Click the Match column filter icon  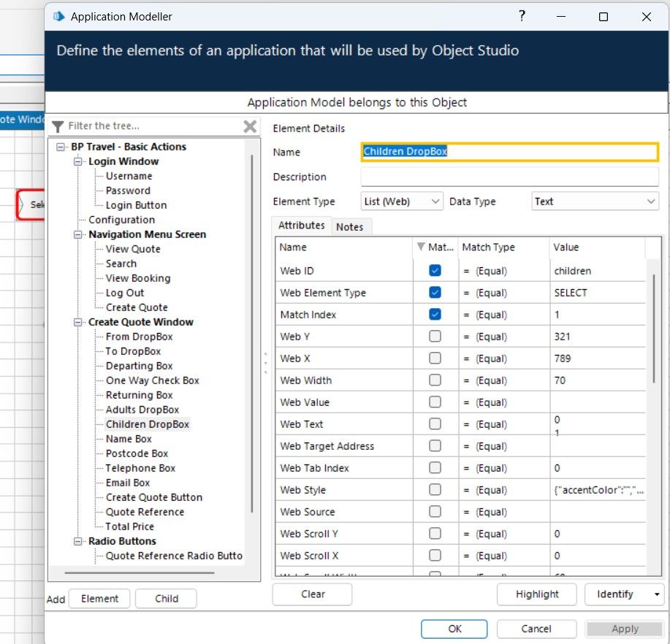pos(420,248)
